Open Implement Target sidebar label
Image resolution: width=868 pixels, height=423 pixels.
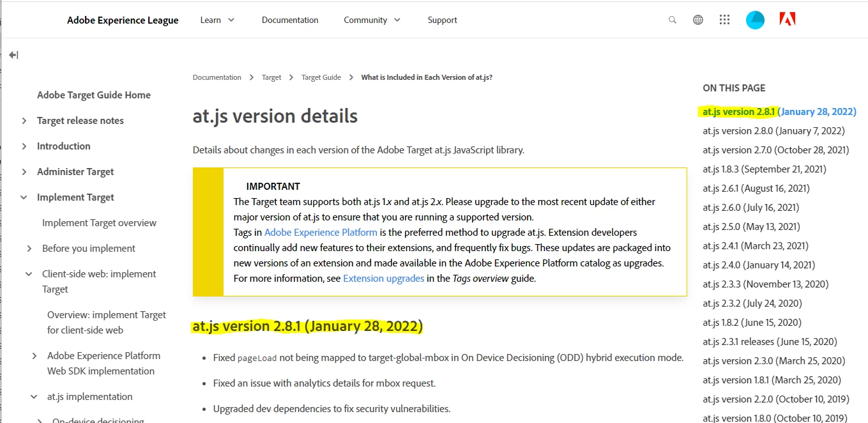pos(75,197)
